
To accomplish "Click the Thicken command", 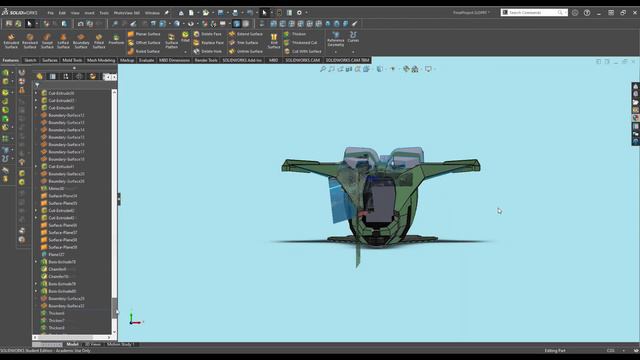I will [295, 34].
